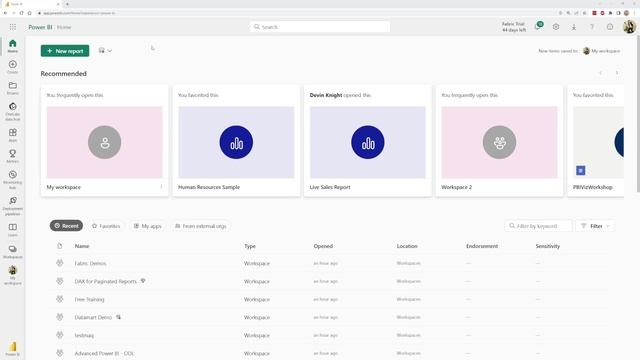Click the Power BI experience switcher at sidebar bottom
This screenshot has width=640, height=360.
pos(13,349)
